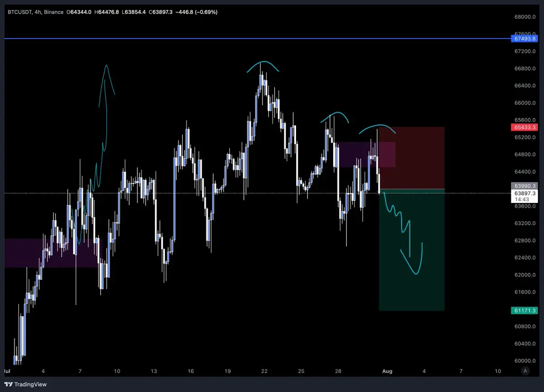This screenshot has width=544, height=392.
Task: Click the BTCUSDT, 4h, Binance symbol title
Action: point(35,12)
